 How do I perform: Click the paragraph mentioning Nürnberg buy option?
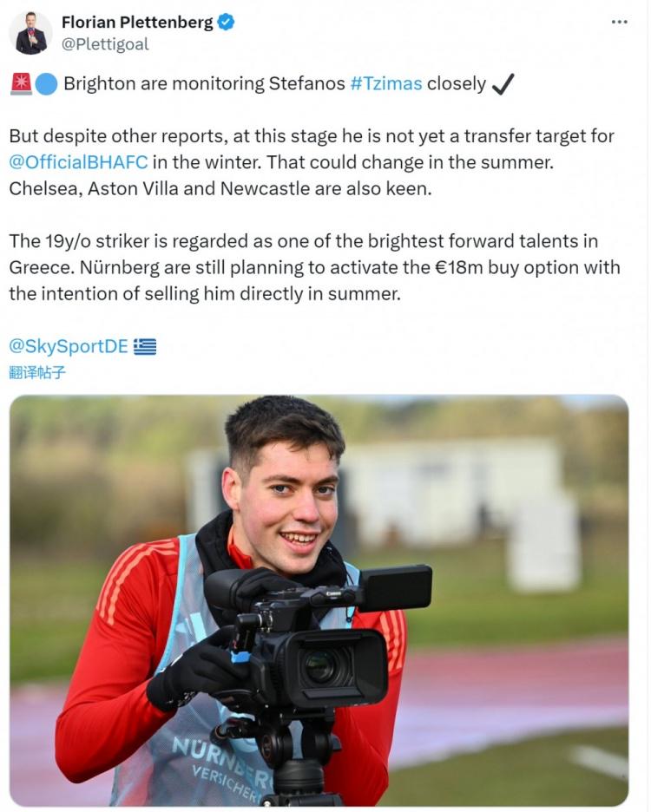coord(314,268)
